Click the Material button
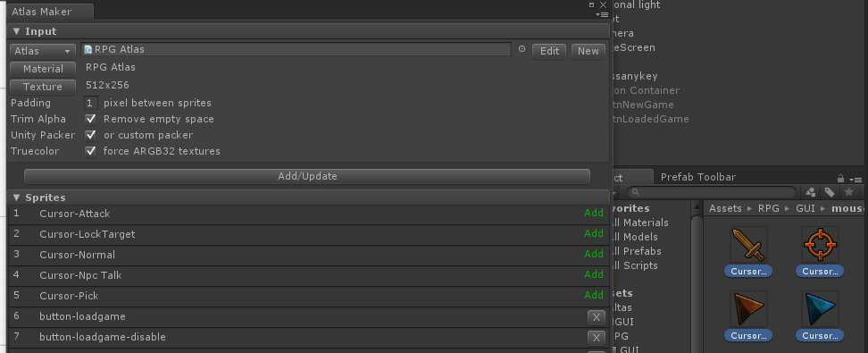The image size is (868, 353). [x=43, y=69]
